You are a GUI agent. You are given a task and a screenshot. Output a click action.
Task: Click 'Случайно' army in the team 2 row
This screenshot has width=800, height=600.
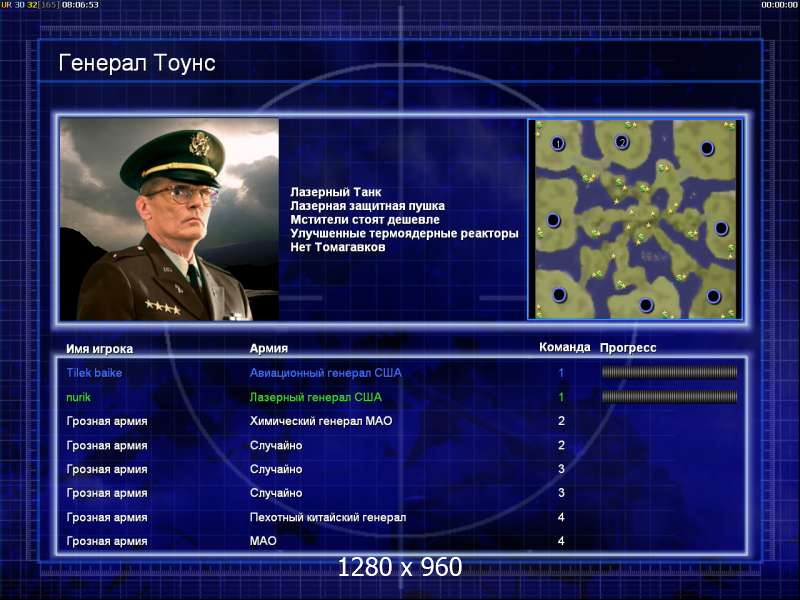pos(276,445)
